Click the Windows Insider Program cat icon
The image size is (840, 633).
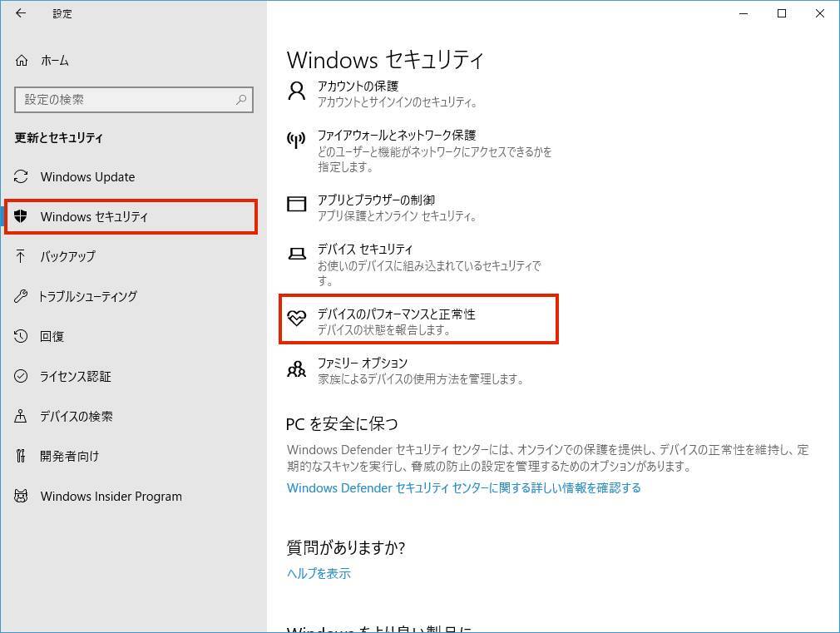pyautogui.click(x=21, y=497)
